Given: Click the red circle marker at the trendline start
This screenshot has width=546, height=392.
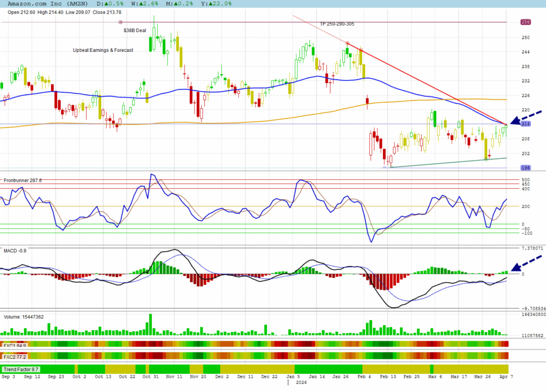Looking at the screenshot, I should point(348,43).
